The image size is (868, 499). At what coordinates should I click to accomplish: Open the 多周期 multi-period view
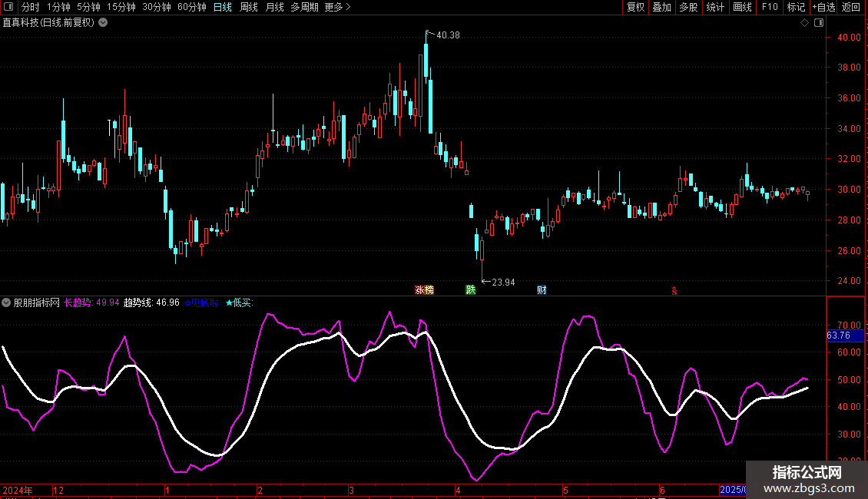pyautogui.click(x=304, y=7)
